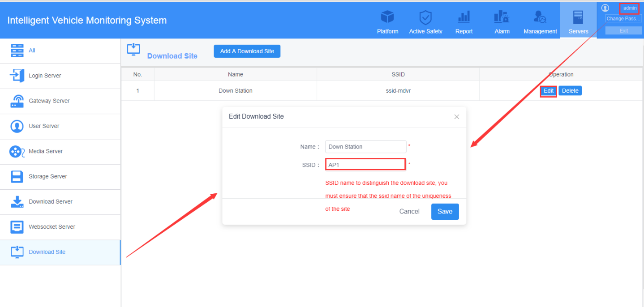Click the Add A Download Site button
Image resolution: width=644 pixels, height=307 pixels.
pos(247,51)
